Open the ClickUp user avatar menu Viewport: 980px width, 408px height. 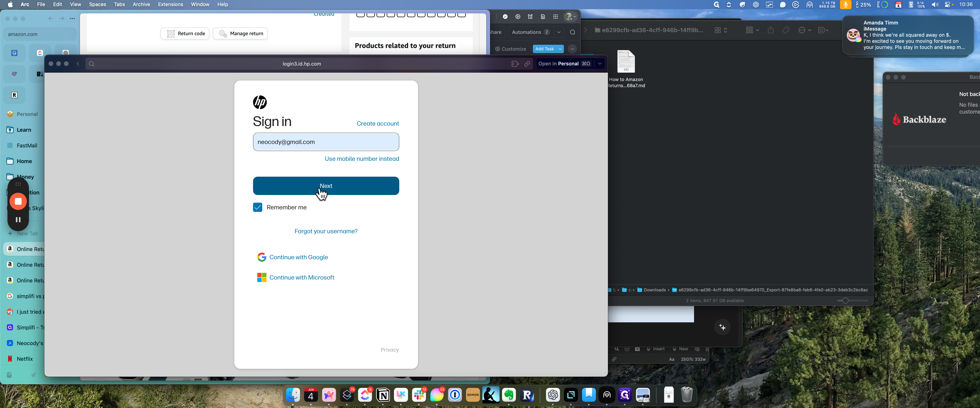pyautogui.click(x=570, y=17)
